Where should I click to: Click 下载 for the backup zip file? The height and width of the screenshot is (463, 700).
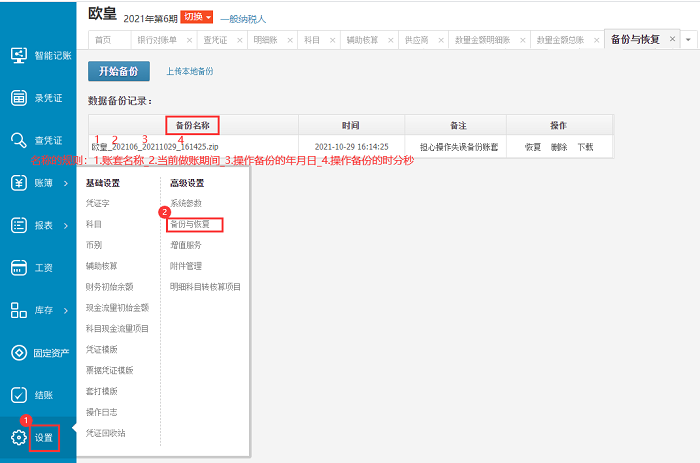coord(585,147)
